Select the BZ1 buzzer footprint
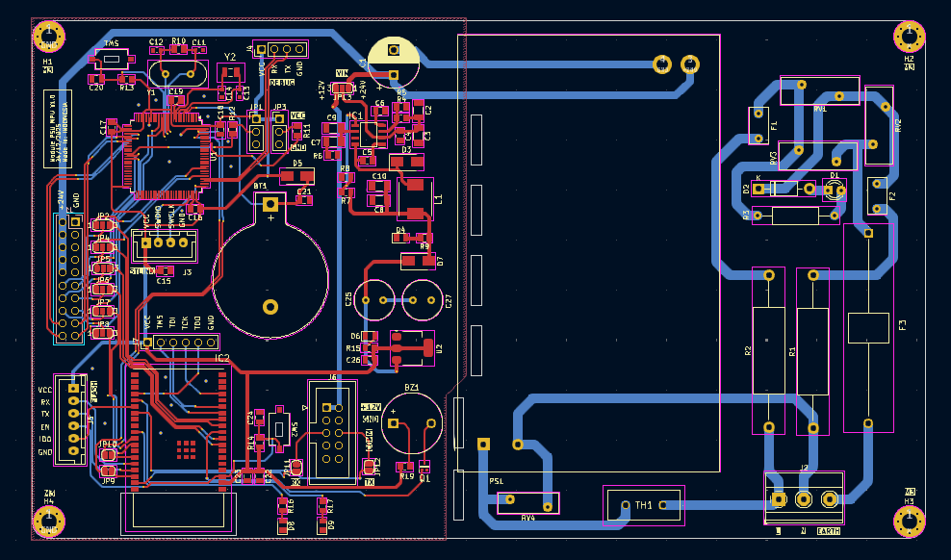The height and width of the screenshot is (560, 951). click(412, 423)
